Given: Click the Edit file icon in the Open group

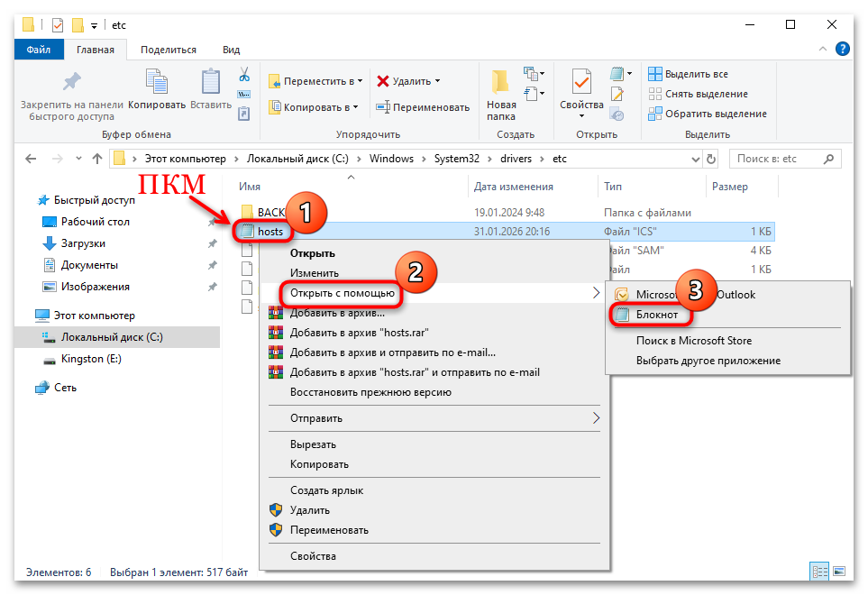Looking at the screenshot, I should click(617, 94).
